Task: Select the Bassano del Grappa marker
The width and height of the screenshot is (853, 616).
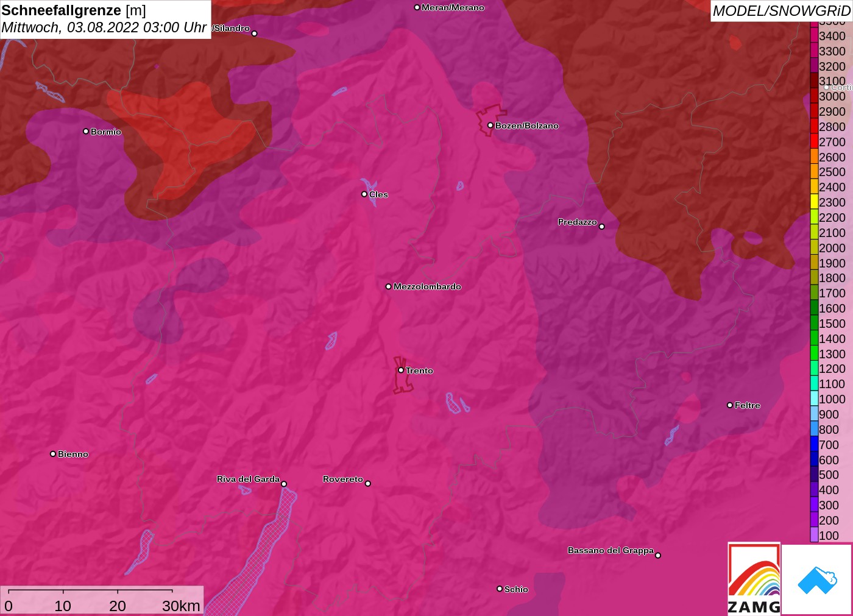Action: (x=657, y=555)
